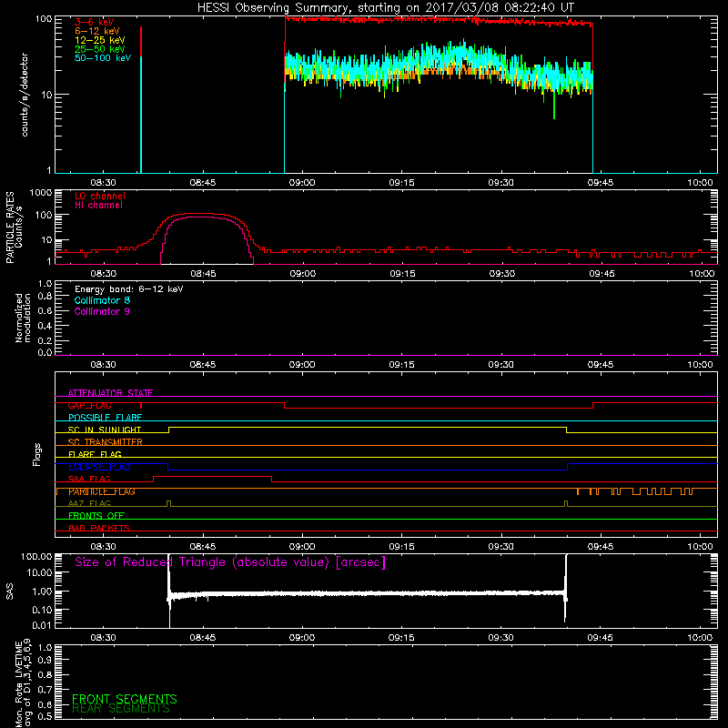Select the "Collimator 8" legend label

(102, 300)
